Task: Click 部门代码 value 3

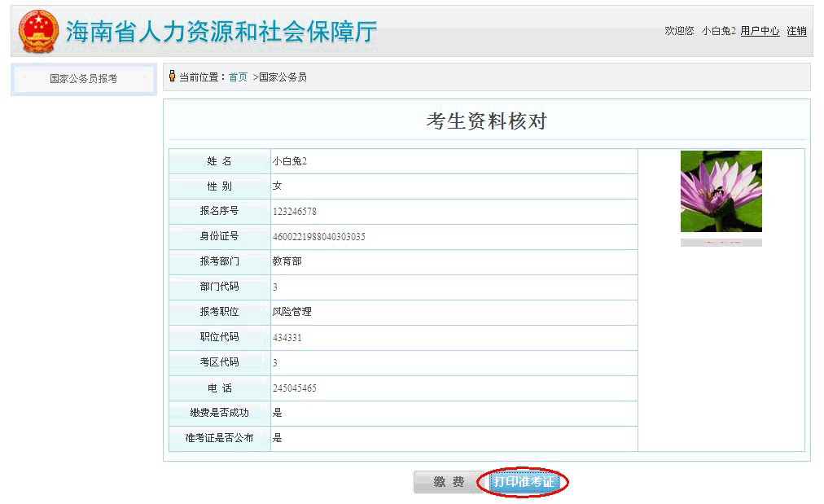Action: tap(275, 287)
